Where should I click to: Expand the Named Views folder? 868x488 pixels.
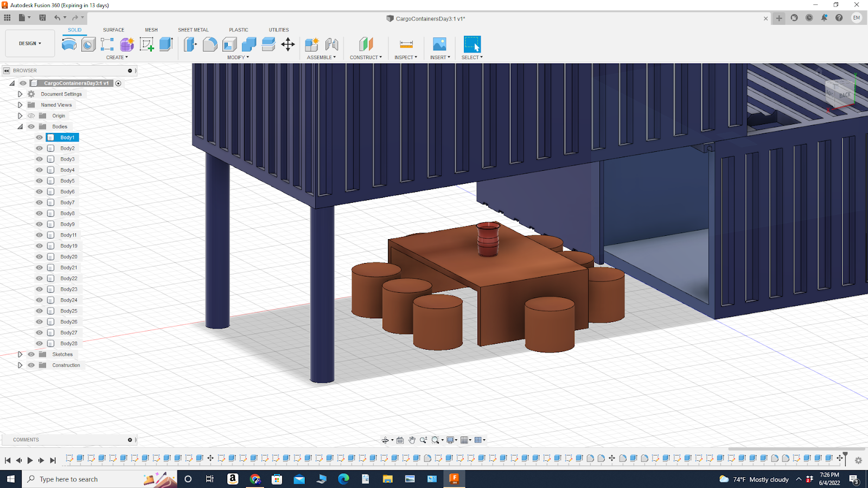[x=20, y=105]
